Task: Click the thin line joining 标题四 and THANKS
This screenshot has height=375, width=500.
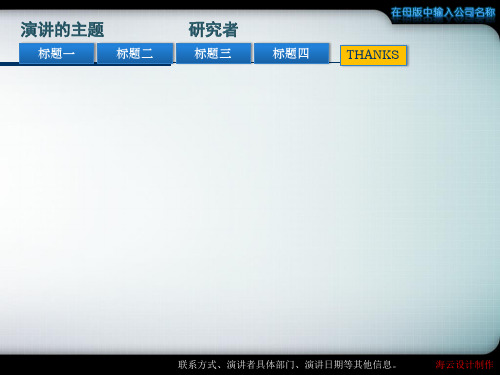Action: (335, 62)
